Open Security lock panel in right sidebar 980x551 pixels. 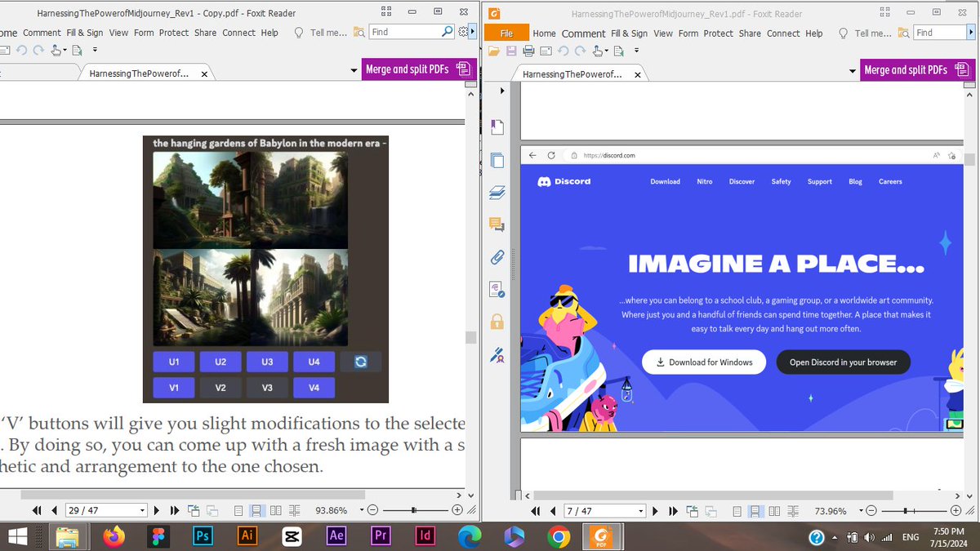497,322
